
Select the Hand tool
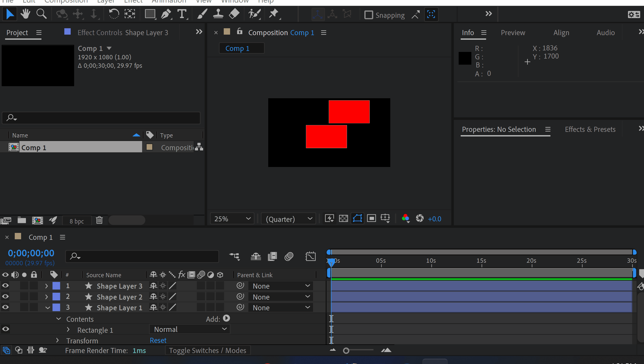pos(25,14)
